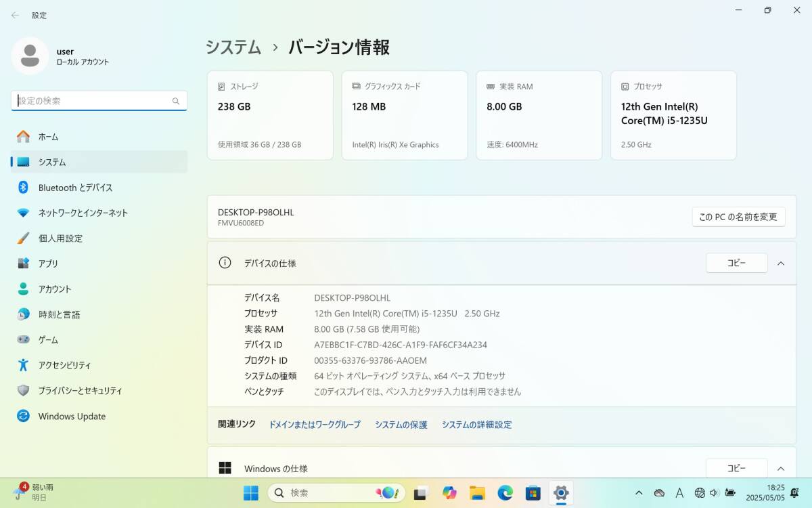
Task: Open the Start menu from taskbar
Action: point(250,492)
